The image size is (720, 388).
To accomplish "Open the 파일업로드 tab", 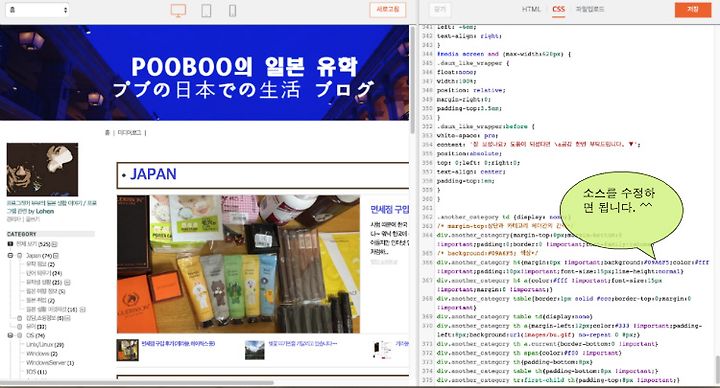I will click(x=590, y=9).
